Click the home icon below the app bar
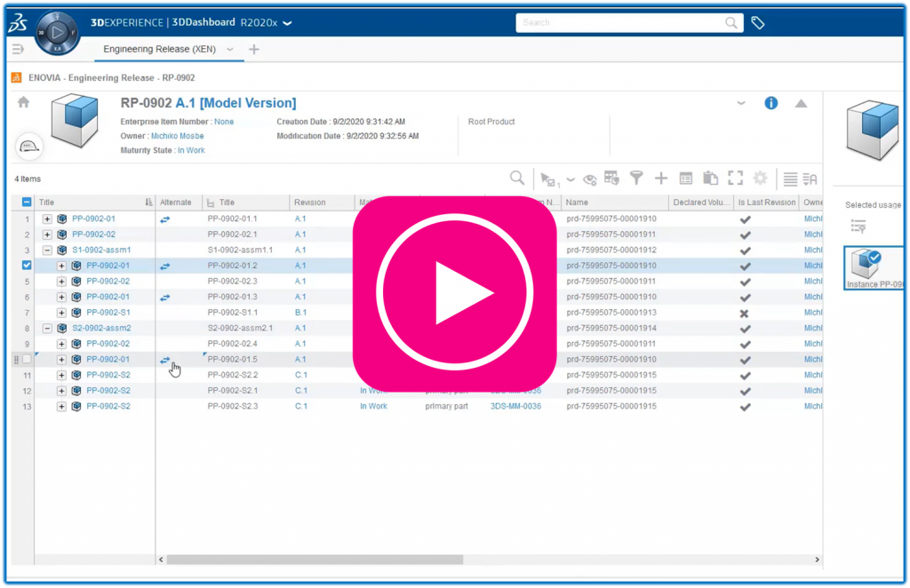The height and width of the screenshot is (588, 910). pos(24,101)
